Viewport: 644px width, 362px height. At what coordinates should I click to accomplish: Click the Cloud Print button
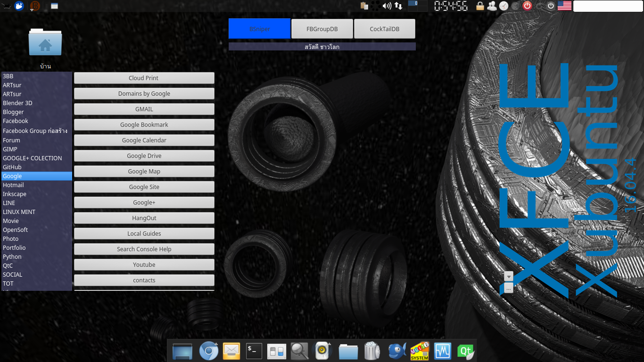coord(144,78)
